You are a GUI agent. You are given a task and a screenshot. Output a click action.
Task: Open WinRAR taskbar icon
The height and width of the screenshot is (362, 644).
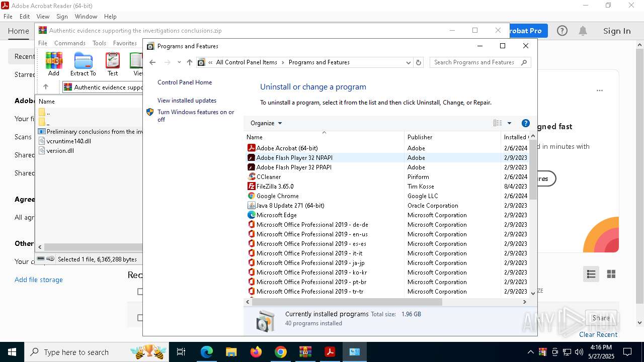[305, 352]
